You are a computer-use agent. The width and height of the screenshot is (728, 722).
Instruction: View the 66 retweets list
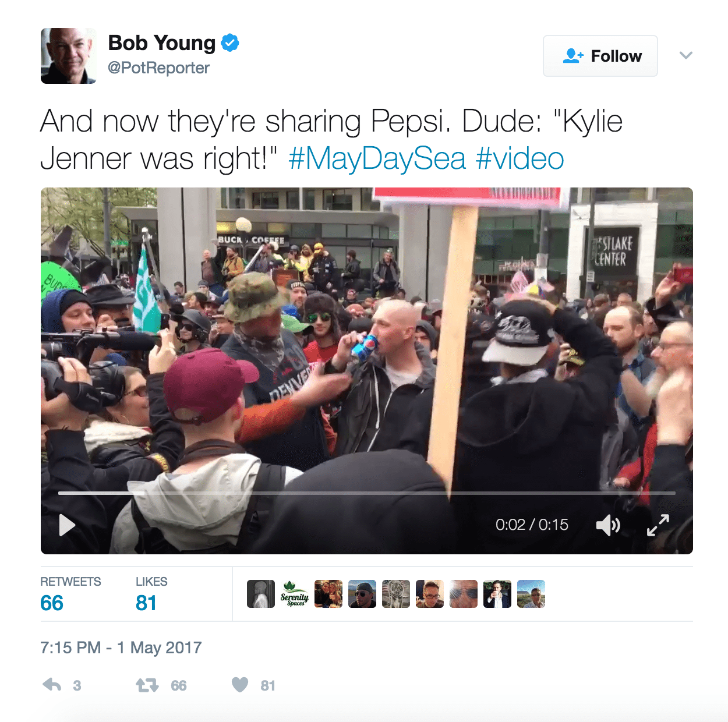pyautogui.click(x=70, y=594)
